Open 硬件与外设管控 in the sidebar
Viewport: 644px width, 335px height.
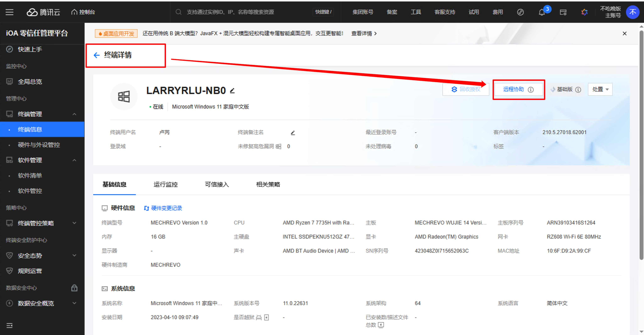pos(39,145)
